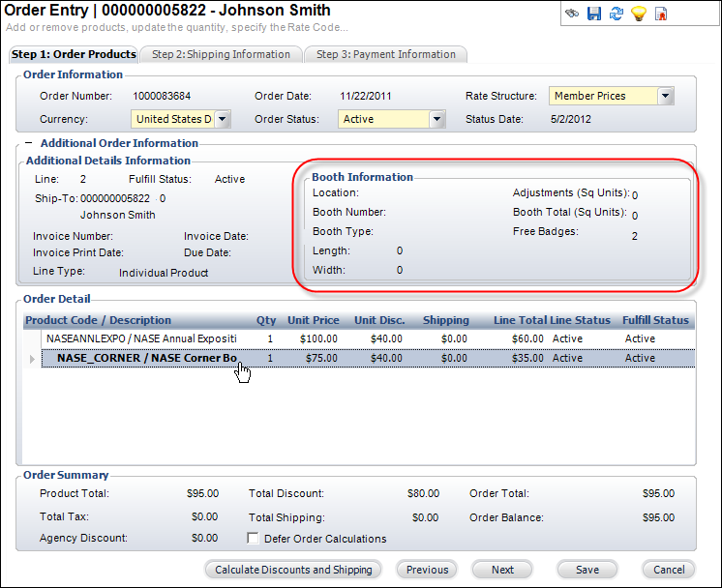Click the row selector arrow beside NASE_CORNER
The height and width of the screenshot is (588, 722).
(34, 359)
